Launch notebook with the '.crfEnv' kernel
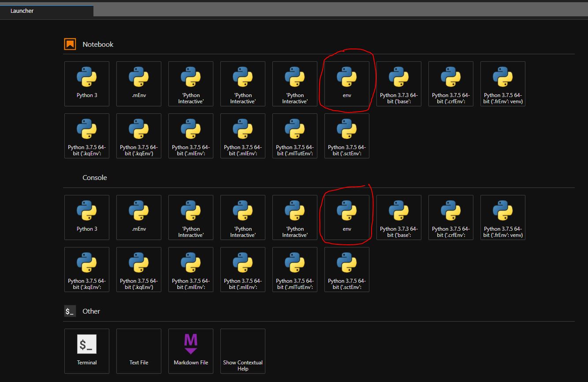This screenshot has height=382, width=588. 451,84
